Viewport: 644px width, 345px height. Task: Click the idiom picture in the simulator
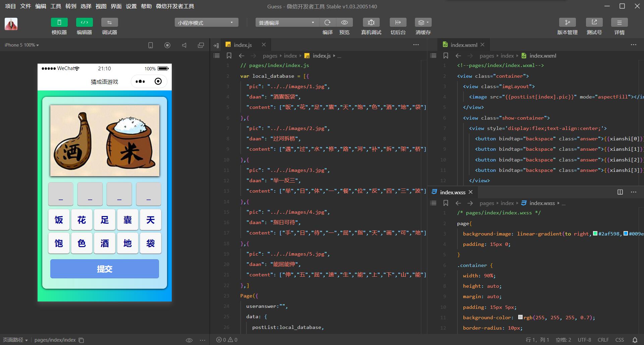105,141
